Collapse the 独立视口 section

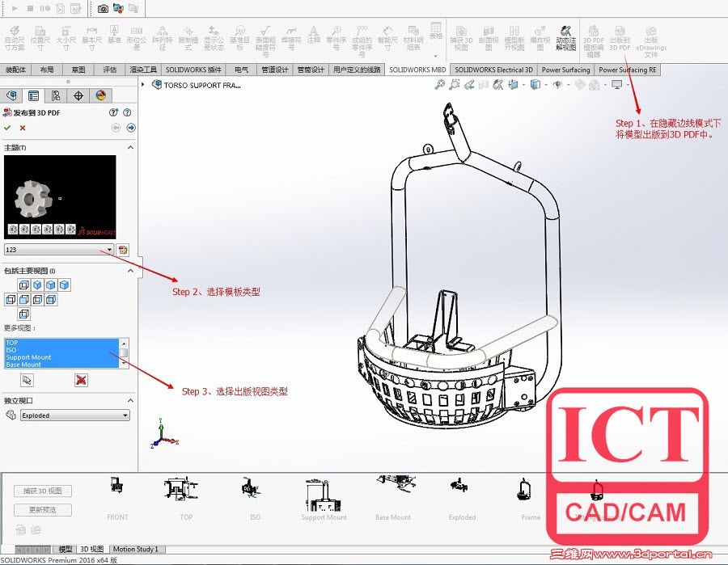(130, 400)
